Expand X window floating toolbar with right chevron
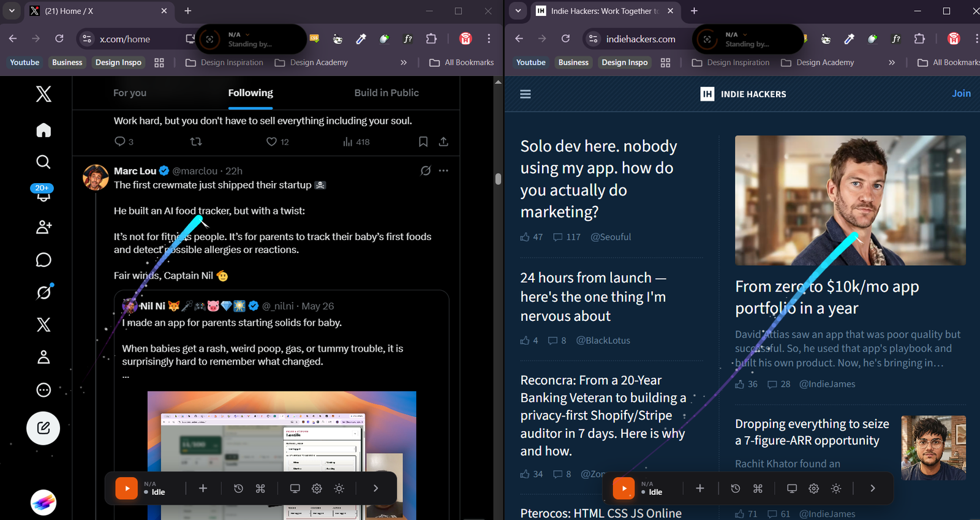This screenshot has width=980, height=520. (375, 488)
